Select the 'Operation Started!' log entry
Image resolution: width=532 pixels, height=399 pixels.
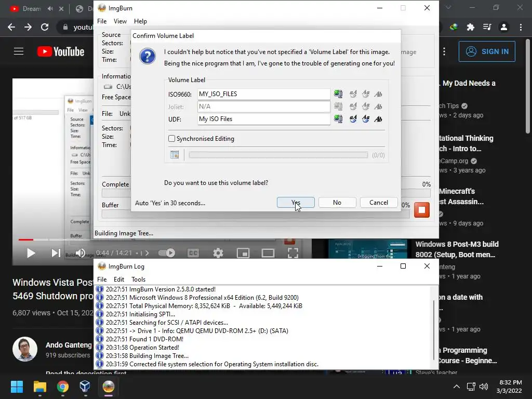pyautogui.click(x=142, y=348)
